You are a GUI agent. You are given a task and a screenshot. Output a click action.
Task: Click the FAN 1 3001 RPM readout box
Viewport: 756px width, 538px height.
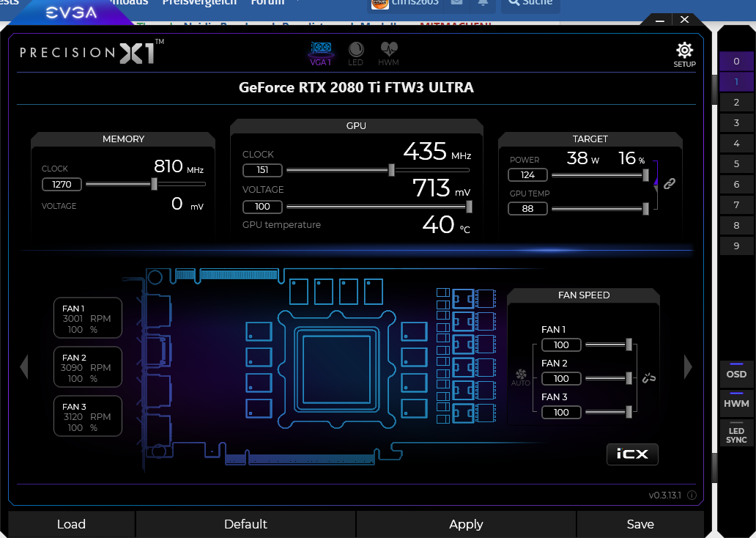(x=88, y=318)
